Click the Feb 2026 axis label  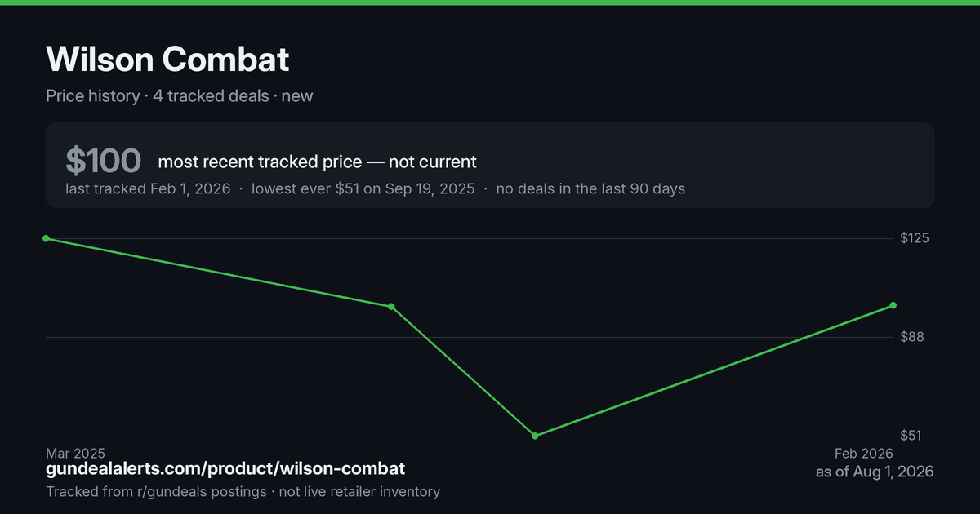point(864,453)
